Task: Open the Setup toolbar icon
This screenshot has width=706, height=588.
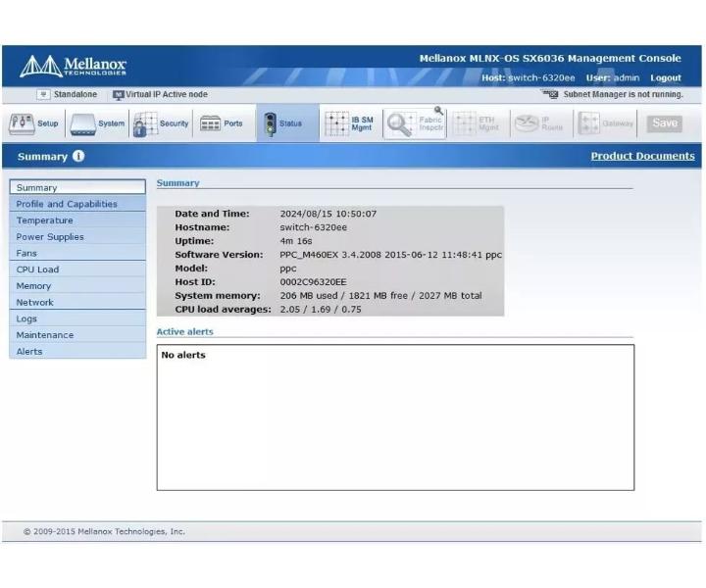Action: pyautogui.click(x=22, y=123)
